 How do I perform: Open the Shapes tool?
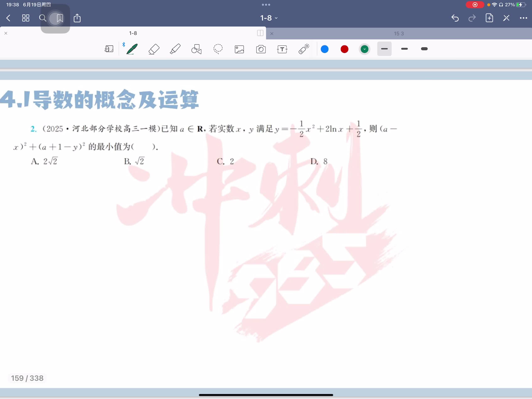(x=196, y=49)
